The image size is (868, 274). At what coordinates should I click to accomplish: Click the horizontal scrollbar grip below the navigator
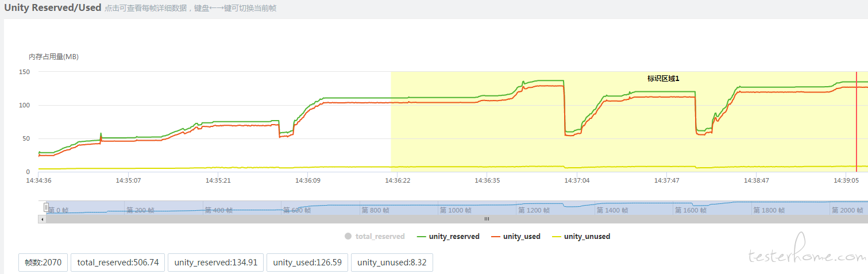click(x=487, y=219)
